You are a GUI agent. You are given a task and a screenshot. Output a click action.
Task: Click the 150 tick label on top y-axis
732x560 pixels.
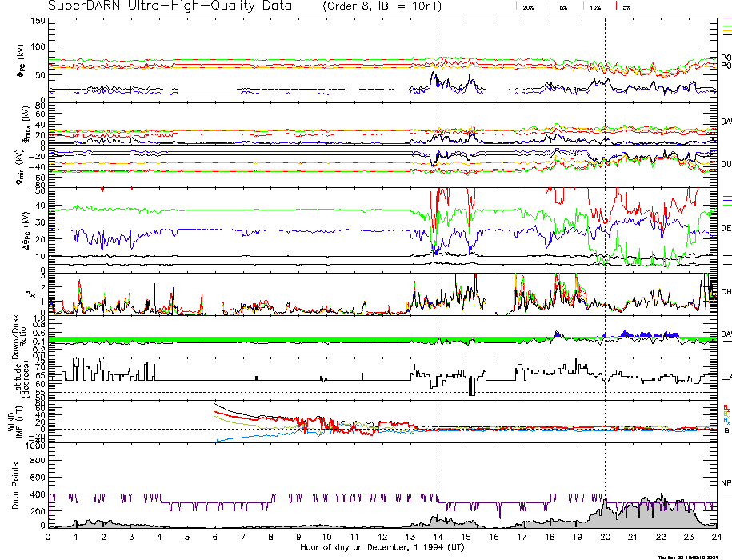pos(38,20)
